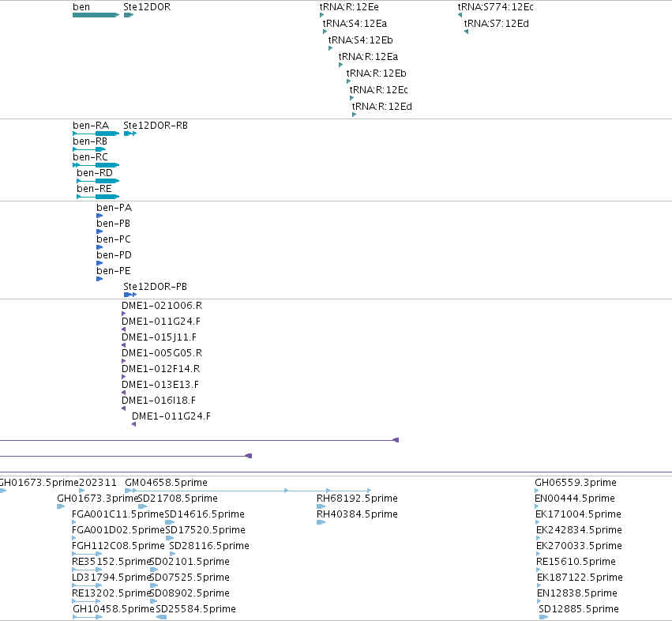Select the Ste12DOR-PB protein label
Viewport: 672px width, 621px height.
pyautogui.click(x=155, y=287)
